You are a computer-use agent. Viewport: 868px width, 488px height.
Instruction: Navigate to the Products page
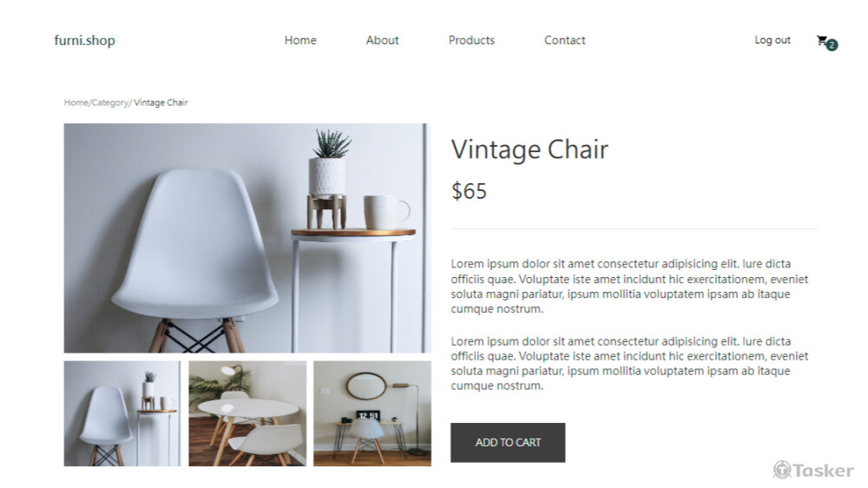[471, 41]
